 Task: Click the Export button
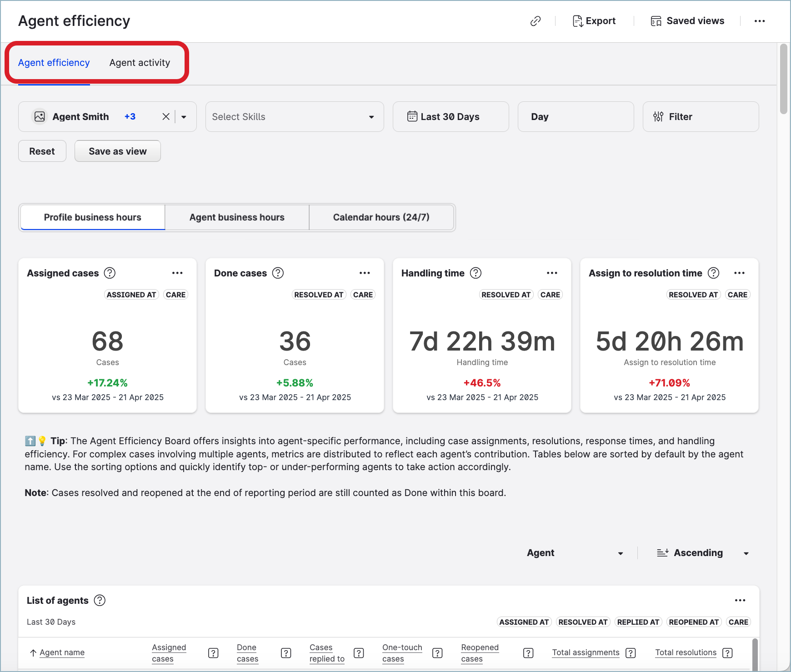point(594,21)
